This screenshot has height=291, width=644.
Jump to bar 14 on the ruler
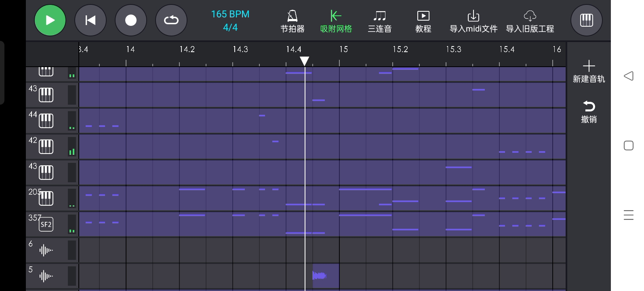pos(130,49)
